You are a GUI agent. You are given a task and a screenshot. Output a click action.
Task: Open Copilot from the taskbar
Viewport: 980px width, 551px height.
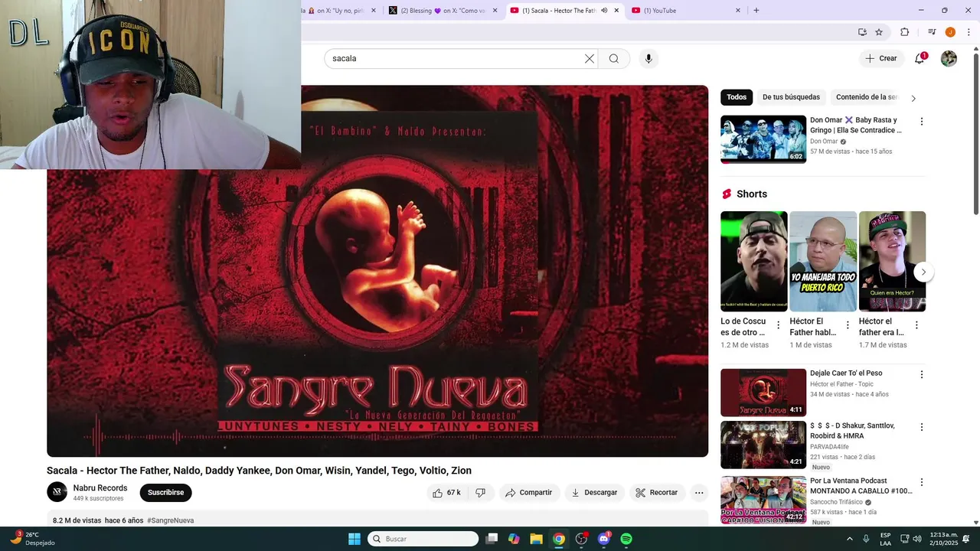pyautogui.click(x=514, y=539)
